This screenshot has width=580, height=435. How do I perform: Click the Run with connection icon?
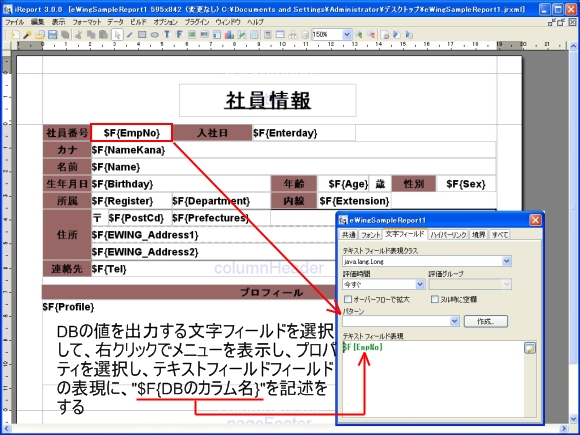tap(409, 35)
